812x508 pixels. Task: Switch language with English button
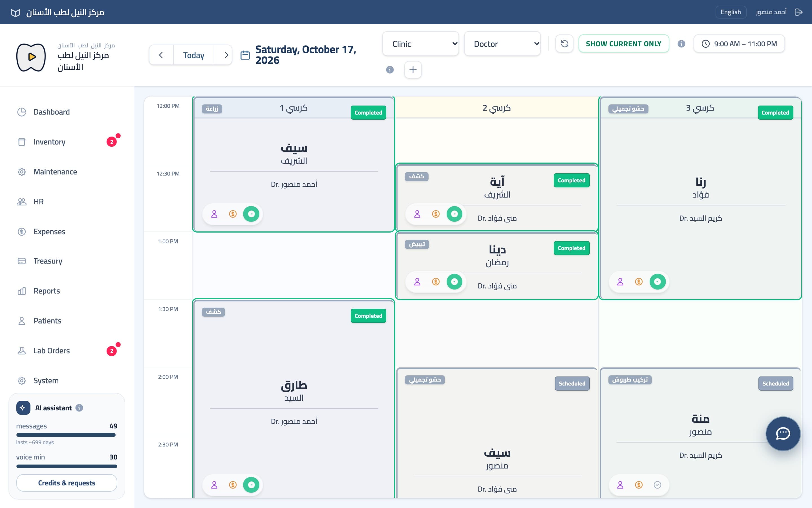[x=731, y=12]
